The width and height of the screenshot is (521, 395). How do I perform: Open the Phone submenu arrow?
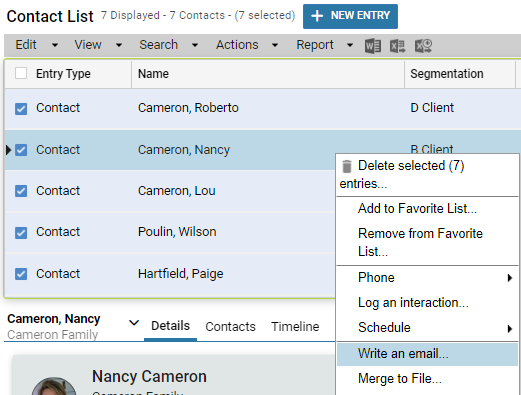[509, 278]
